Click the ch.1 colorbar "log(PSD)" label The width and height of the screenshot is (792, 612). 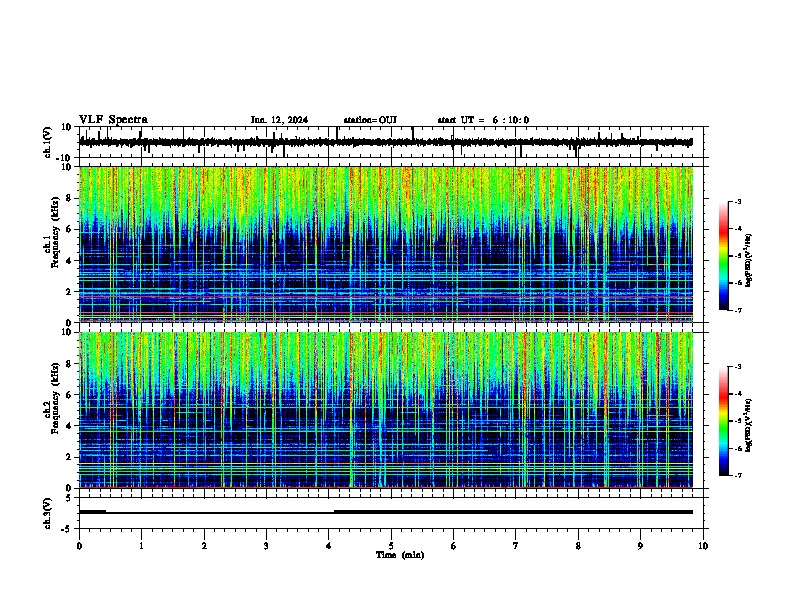click(748, 261)
